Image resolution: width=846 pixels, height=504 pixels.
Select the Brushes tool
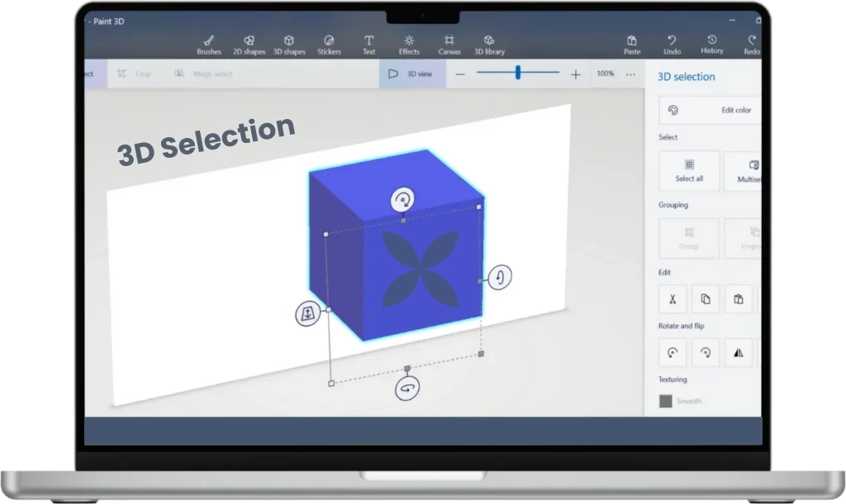pos(208,44)
